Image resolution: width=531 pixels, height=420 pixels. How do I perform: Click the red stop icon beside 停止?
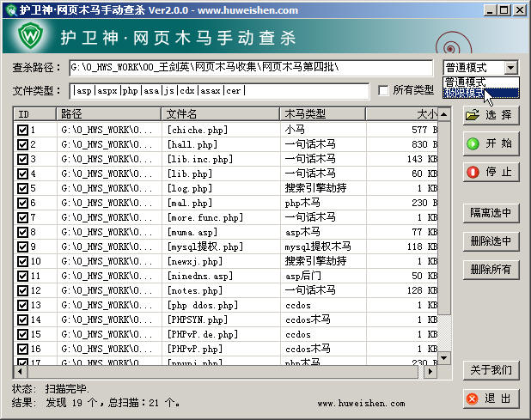pos(473,172)
